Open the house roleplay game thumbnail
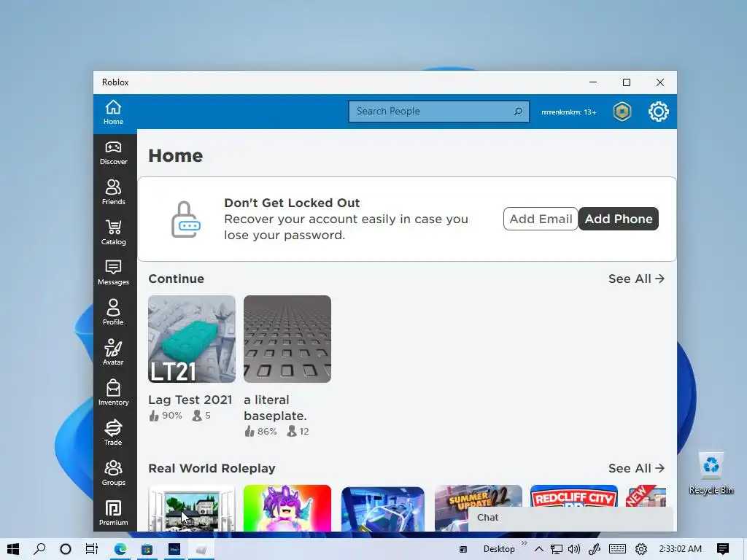 click(192, 508)
